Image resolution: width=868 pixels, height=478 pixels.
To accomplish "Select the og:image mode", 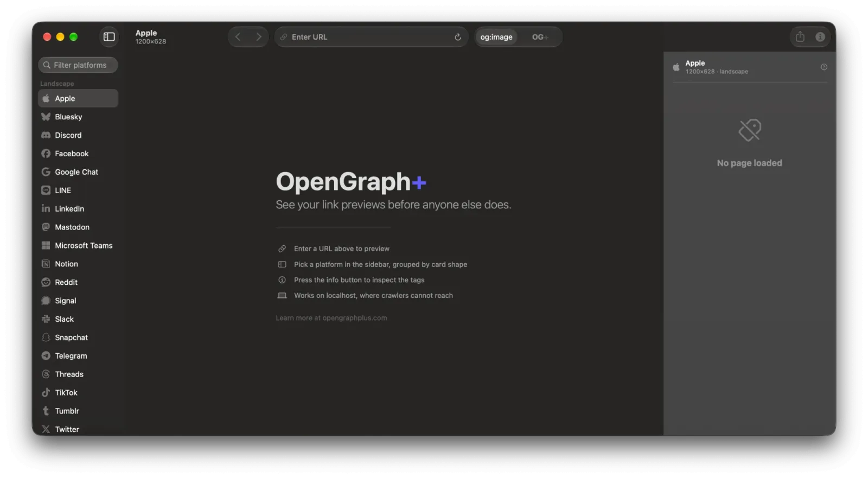I will (x=496, y=37).
